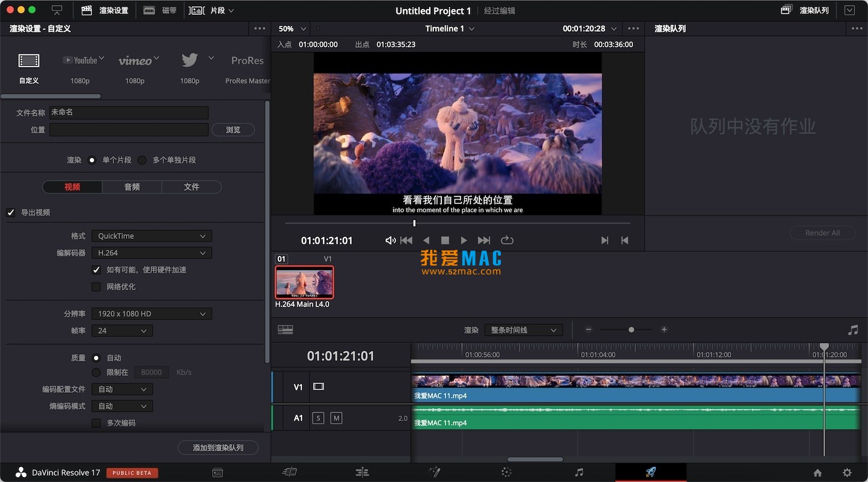
Task: Jump to first frame in viewer
Action: (407, 240)
